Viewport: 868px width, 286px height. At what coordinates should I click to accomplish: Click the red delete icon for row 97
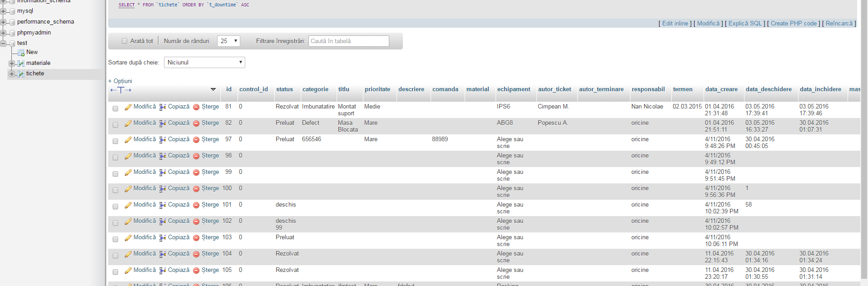tap(196, 140)
